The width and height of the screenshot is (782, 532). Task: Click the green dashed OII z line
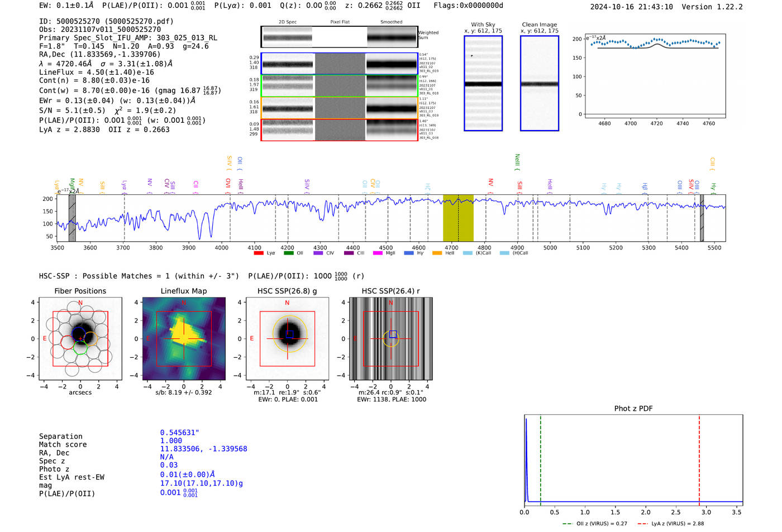tap(541, 461)
